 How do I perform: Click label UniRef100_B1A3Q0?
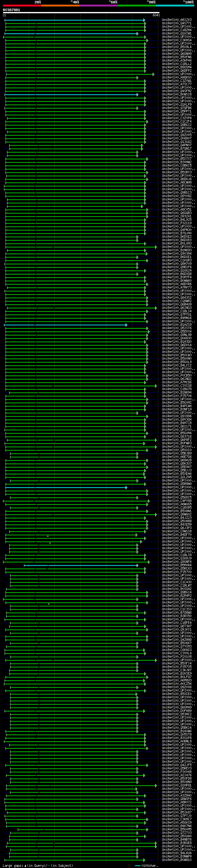(x=177, y=342)
